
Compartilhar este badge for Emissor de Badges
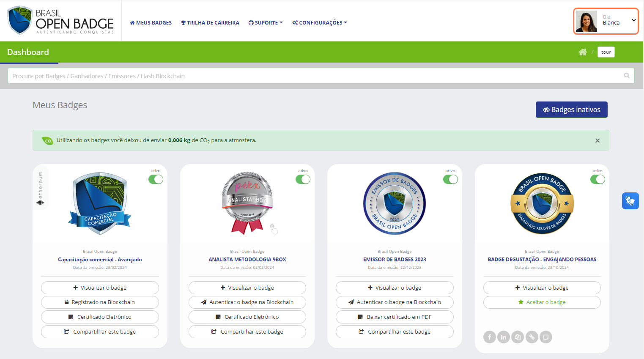pyautogui.click(x=395, y=332)
